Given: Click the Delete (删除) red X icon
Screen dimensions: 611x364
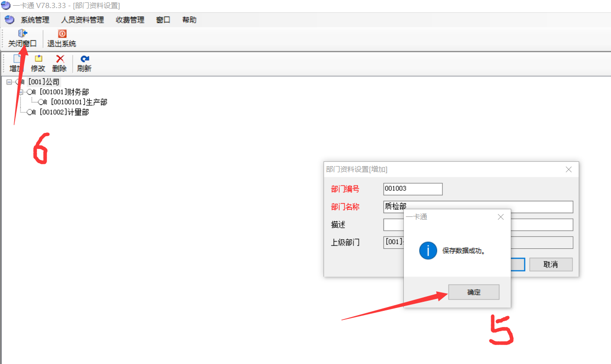Looking at the screenshot, I should [x=60, y=59].
